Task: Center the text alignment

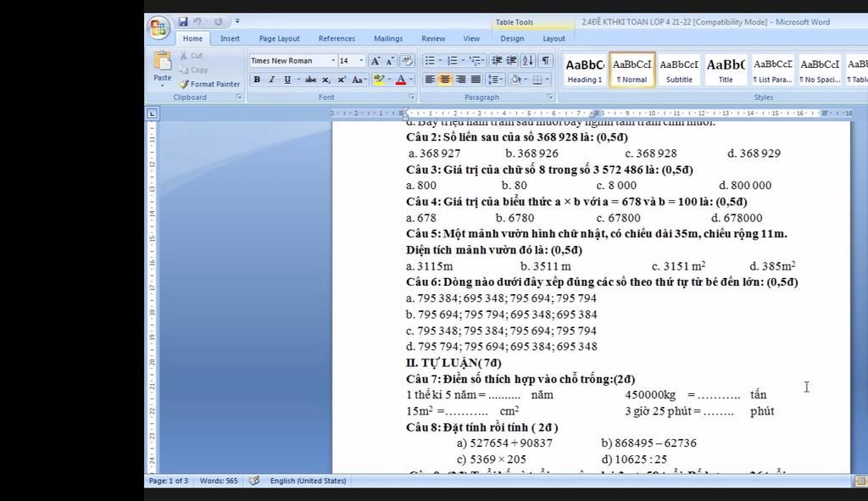Action: (444, 80)
